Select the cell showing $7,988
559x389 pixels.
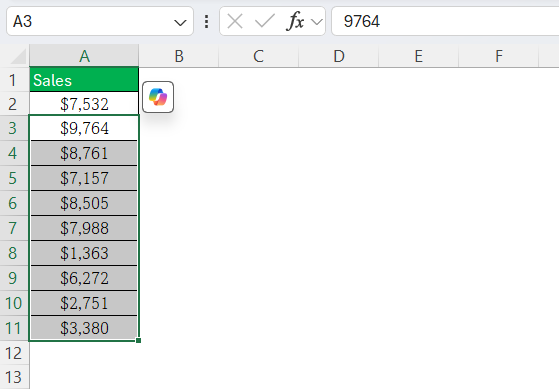point(84,228)
